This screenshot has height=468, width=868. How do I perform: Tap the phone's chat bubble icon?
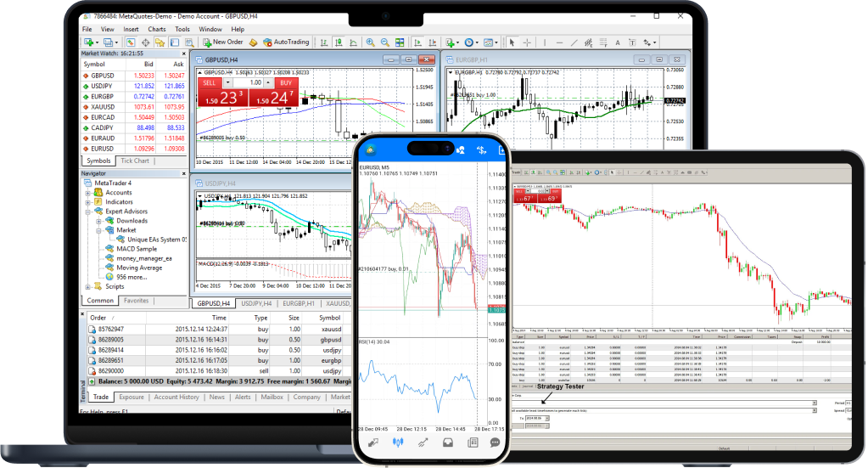click(x=495, y=443)
